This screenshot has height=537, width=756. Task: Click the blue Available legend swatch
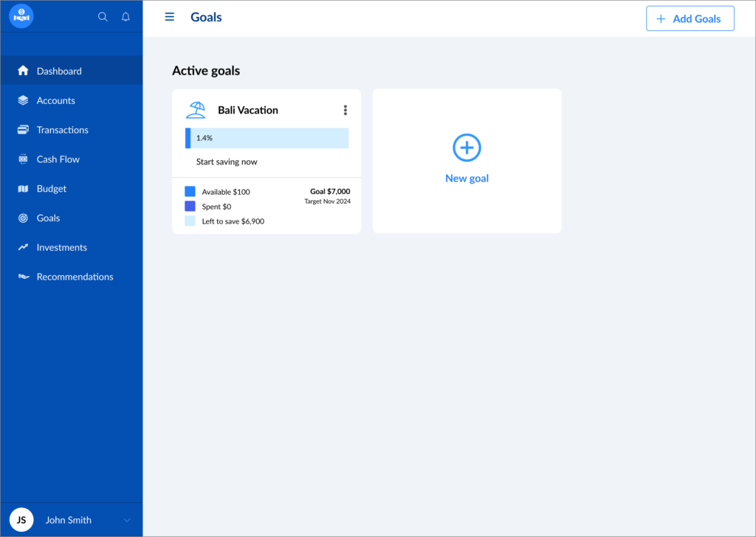point(190,192)
